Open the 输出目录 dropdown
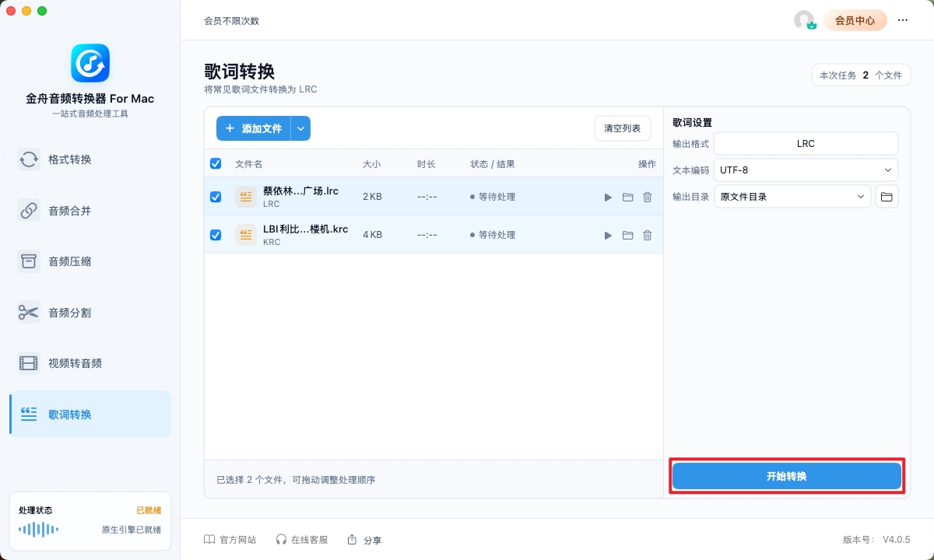This screenshot has width=934, height=560. [792, 197]
